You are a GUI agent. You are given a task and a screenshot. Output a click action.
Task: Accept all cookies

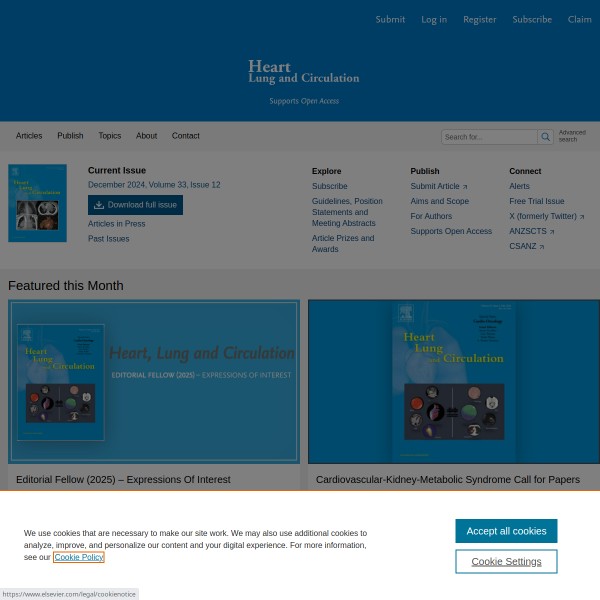[506, 531]
